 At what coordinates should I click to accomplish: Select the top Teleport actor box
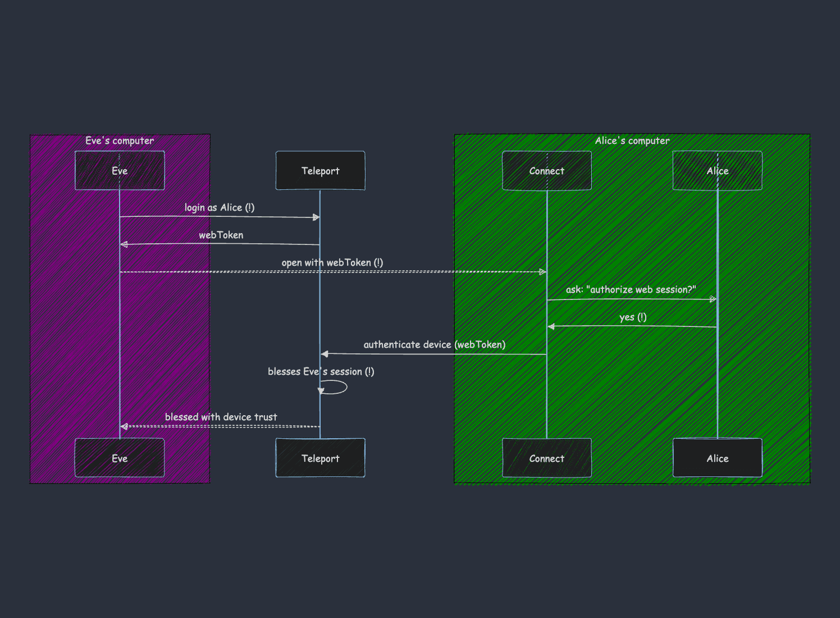pos(320,171)
